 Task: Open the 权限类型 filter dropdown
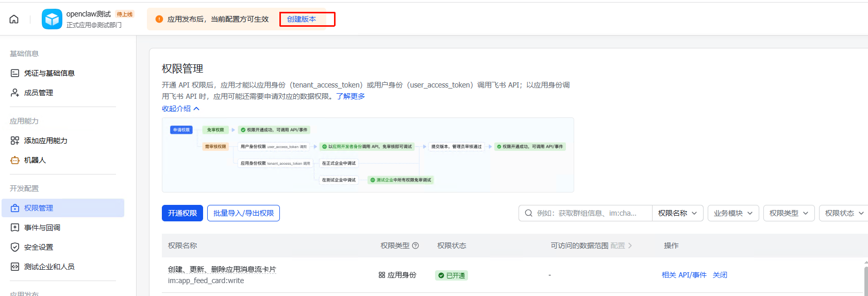[x=789, y=213]
